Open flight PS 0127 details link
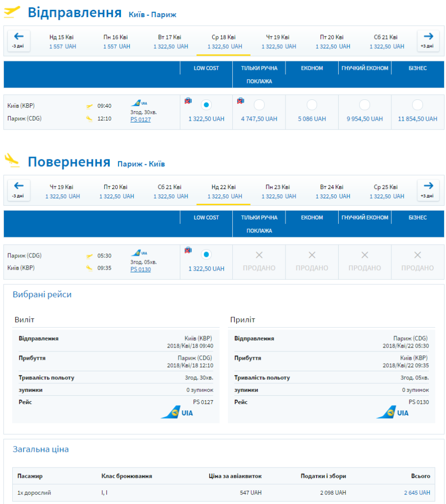This screenshot has height=504, width=446. (140, 120)
